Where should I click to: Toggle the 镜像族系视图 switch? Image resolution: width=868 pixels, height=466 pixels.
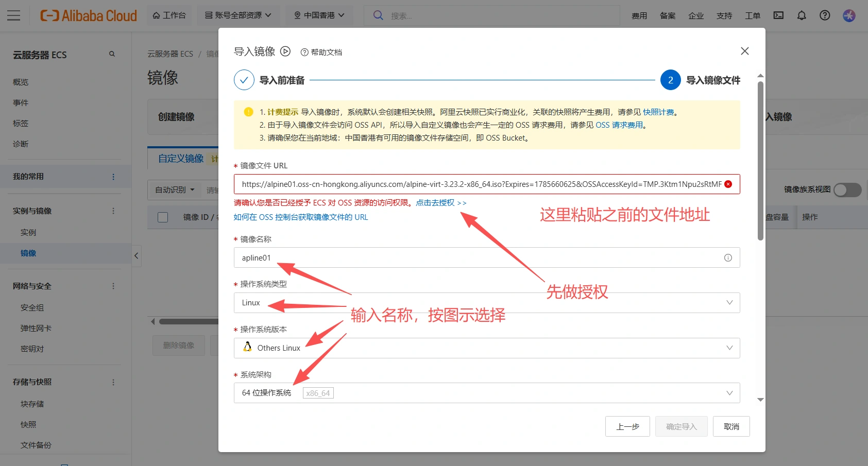(847, 189)
